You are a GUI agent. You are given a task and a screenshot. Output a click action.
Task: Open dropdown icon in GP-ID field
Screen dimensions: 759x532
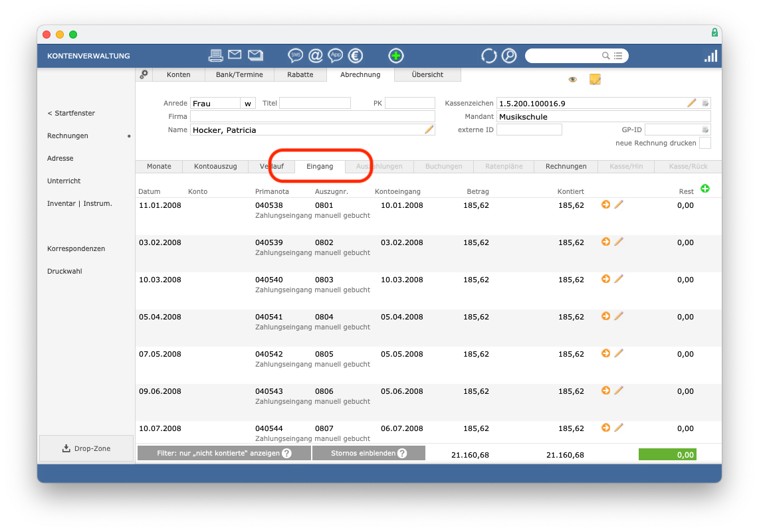(x=705, y=130)
